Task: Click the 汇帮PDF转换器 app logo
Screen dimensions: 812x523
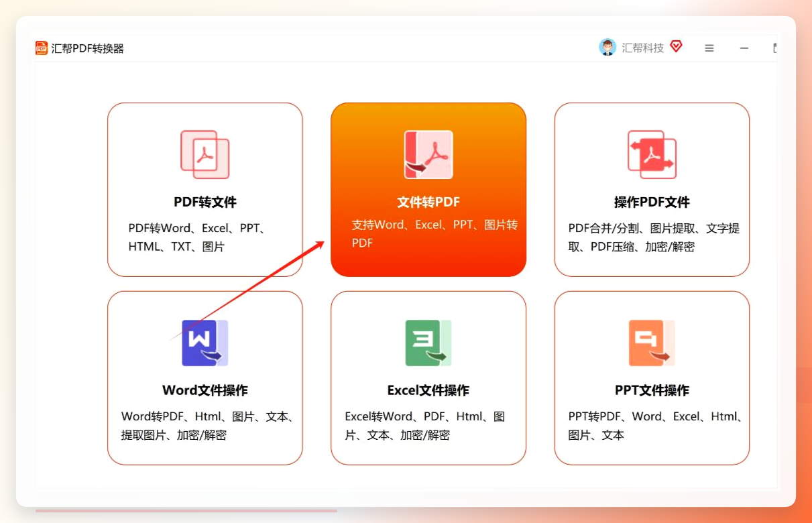Action: [x=42, y=48]
